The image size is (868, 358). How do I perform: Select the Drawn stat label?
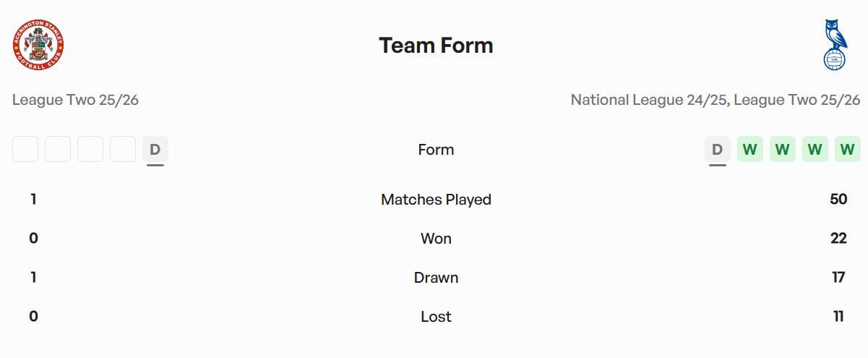click(436, 278)
